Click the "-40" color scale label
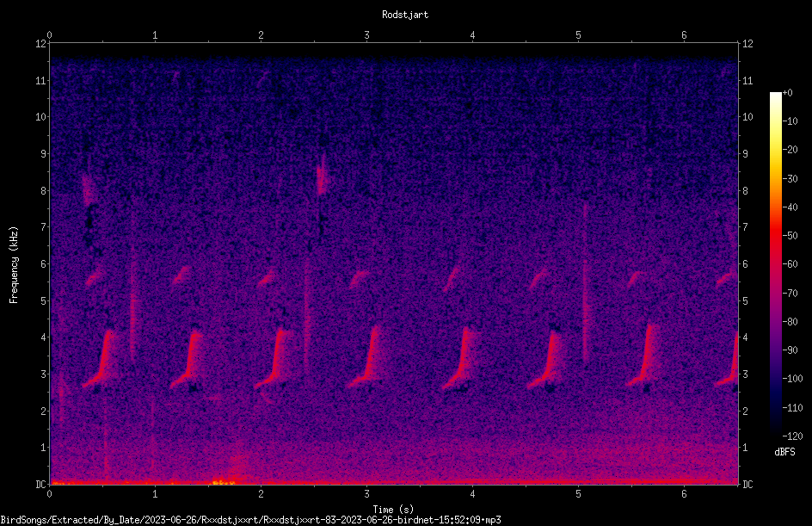Image resolution: width=812 pixels, height=526 pixels. click(x=790, y=207)
